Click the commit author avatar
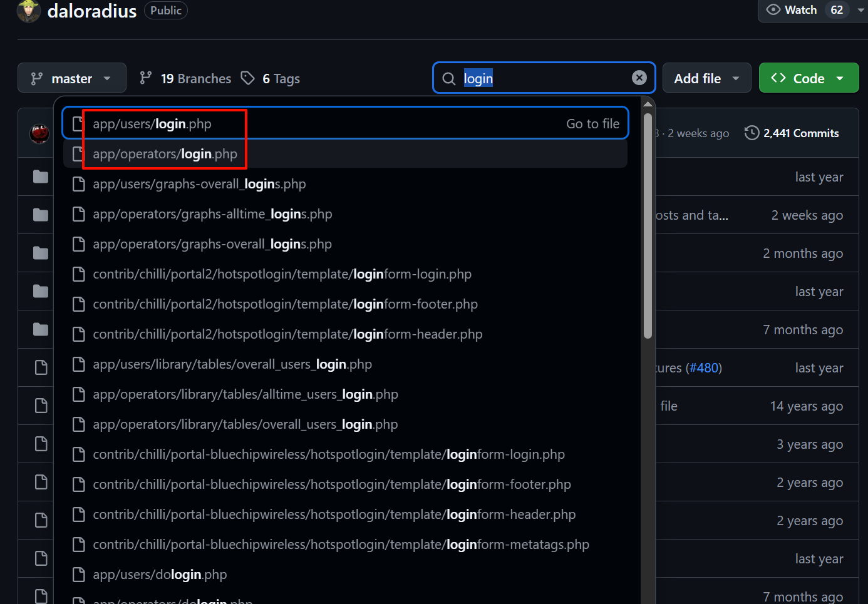 pyautogui.click(x=39, y=133)
